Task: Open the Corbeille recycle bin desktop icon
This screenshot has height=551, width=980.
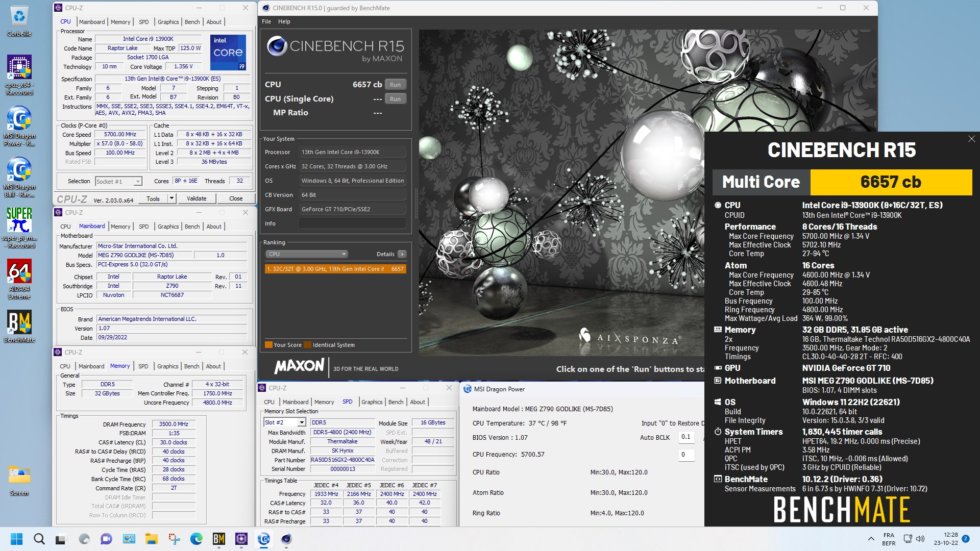Action: coord(19,21)
